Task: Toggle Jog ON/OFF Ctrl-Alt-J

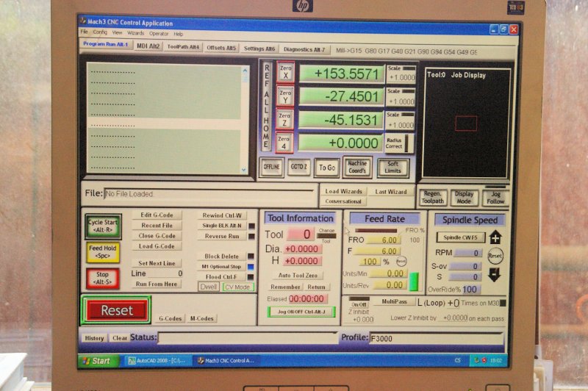Action: coord(301,312)
